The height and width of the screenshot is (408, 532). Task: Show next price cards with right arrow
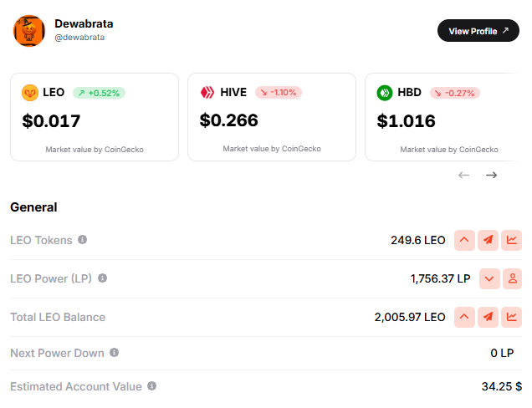(x=491, y=175)
